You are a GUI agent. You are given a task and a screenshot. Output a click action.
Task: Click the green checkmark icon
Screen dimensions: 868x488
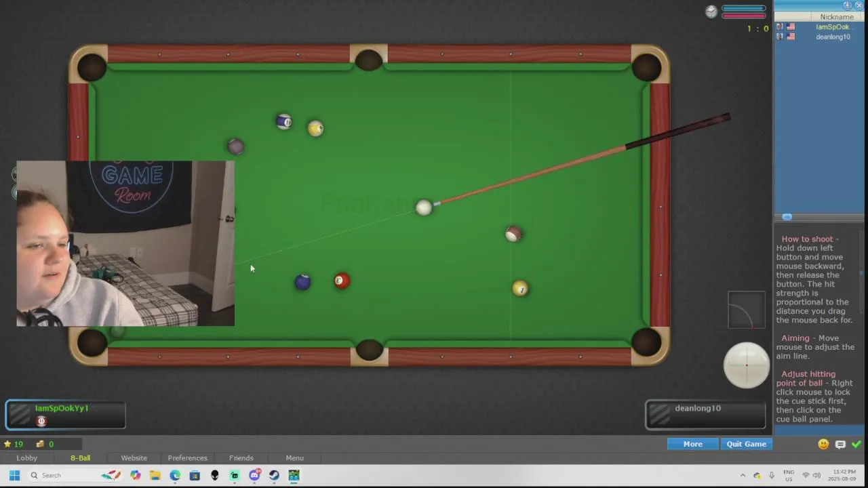point(856,444)
